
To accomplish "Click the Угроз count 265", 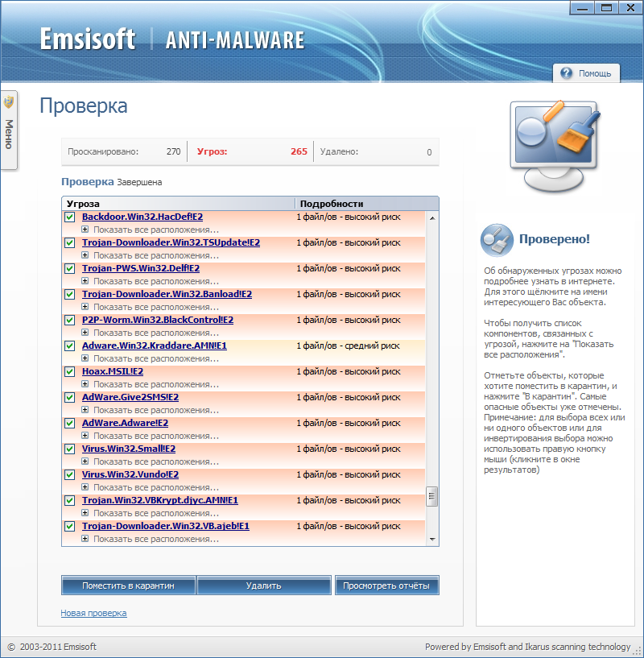I will coord(299,151).
